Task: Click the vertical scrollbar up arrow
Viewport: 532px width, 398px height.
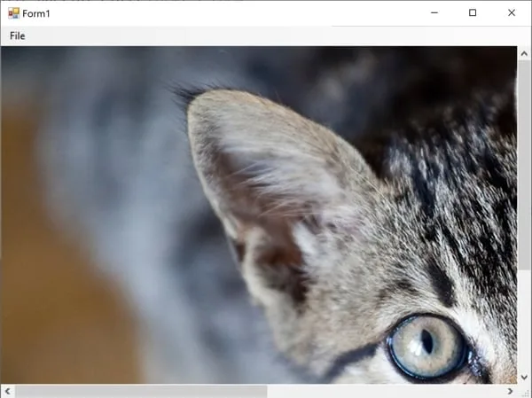Action: 524,54
